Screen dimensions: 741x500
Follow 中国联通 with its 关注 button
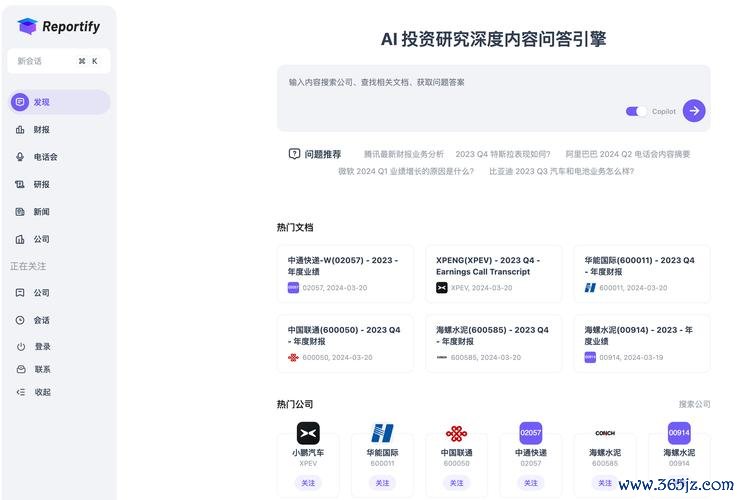click(457, 483)
